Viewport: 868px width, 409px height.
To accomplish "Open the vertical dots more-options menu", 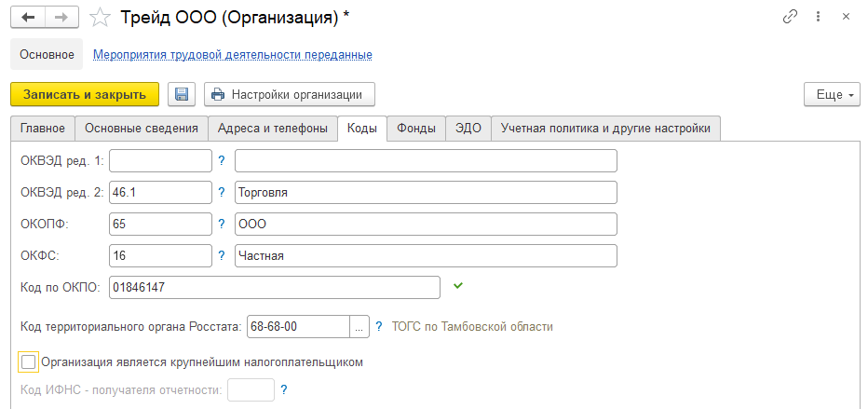I will click(x=819, y=17).
